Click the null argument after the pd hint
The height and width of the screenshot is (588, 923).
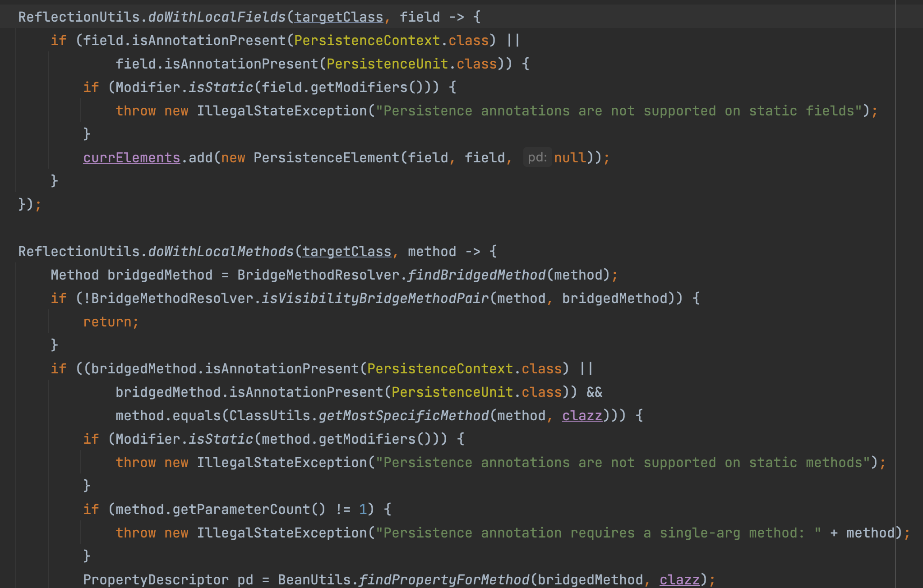pyautogui.click(x=570, y=157)
